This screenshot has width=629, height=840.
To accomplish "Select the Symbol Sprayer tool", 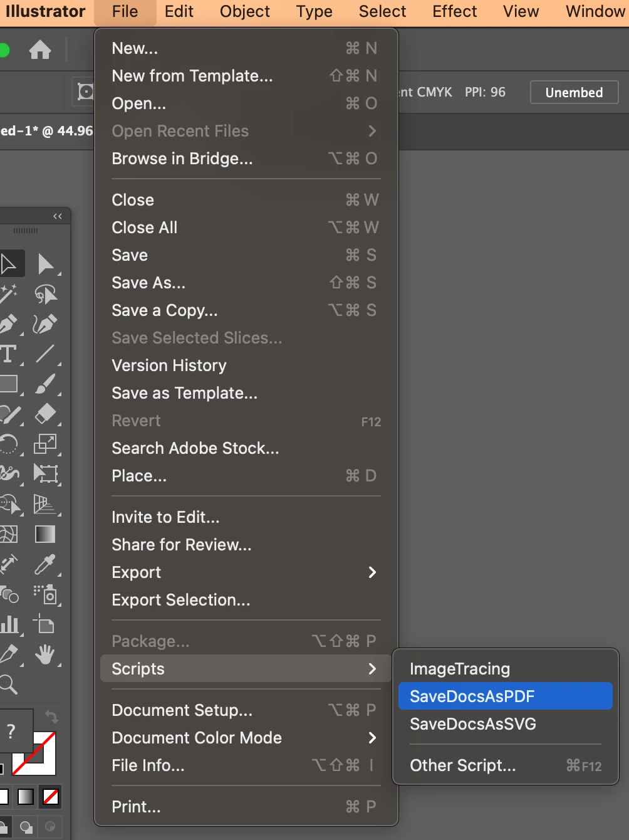I will tap(46, 594).
